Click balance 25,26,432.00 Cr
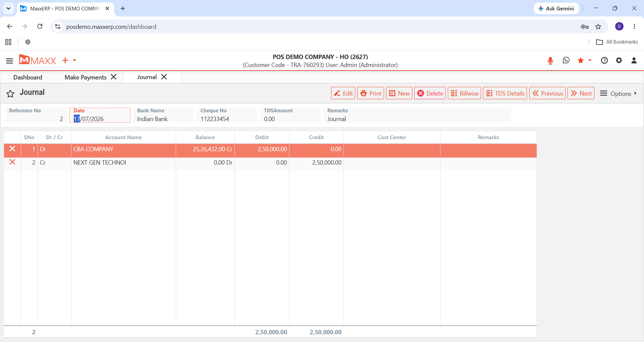 (205, 151)
